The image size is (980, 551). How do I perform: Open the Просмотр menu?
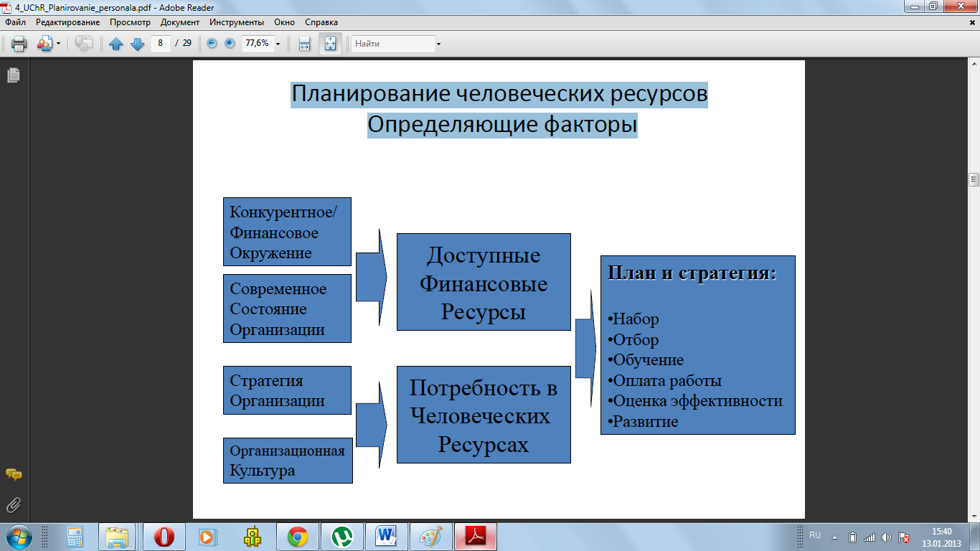(x=130, y=22)
